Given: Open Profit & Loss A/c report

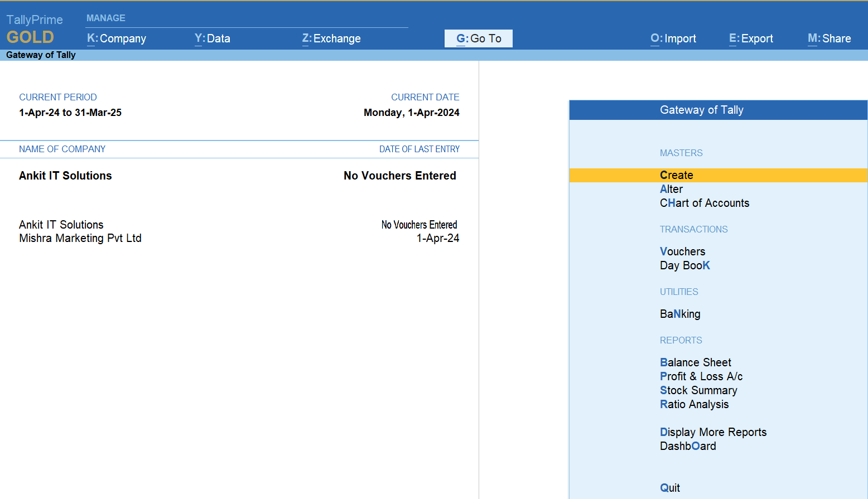Looking at the screenshot, I should (701, 376).
